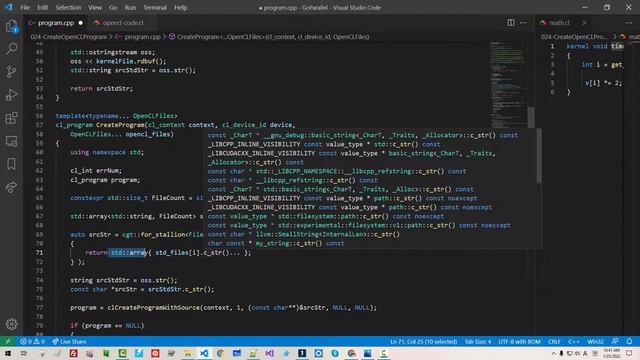
Task: Select the mathcl tab in right editor
Action: coord(559,23)
